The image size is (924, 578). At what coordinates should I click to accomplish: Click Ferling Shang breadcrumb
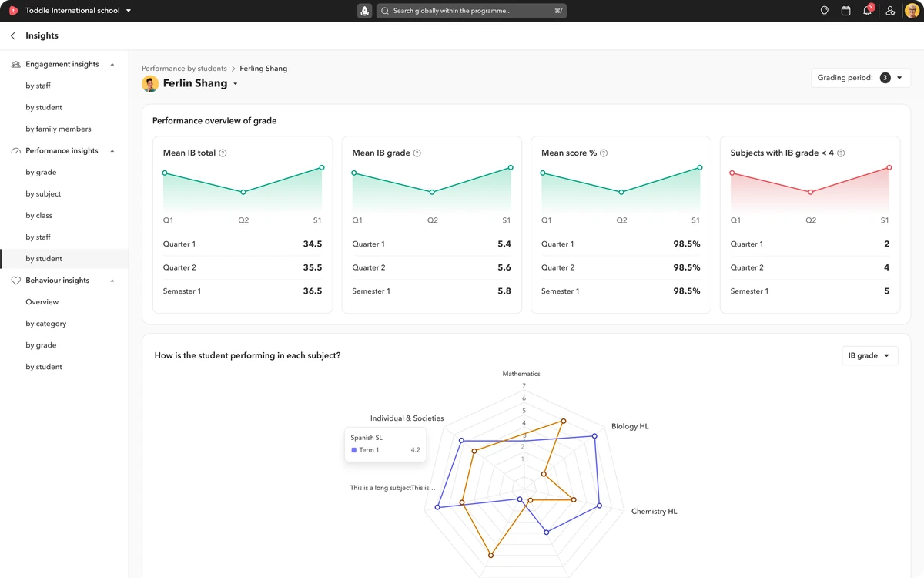[263, 69]
